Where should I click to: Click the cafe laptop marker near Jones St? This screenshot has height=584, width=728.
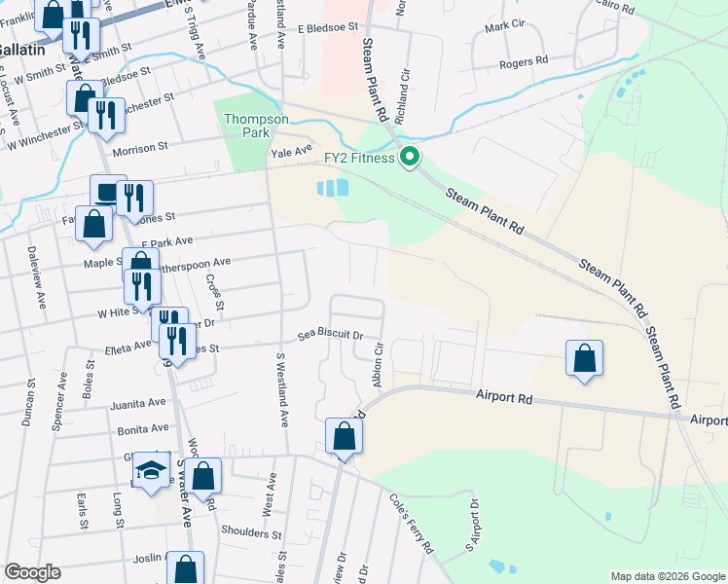point(104,189)
